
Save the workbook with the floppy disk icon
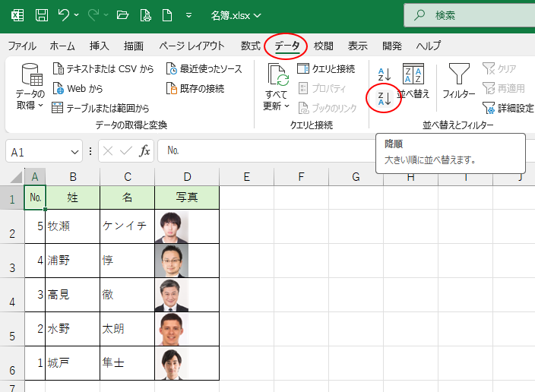tap(42, 15)
